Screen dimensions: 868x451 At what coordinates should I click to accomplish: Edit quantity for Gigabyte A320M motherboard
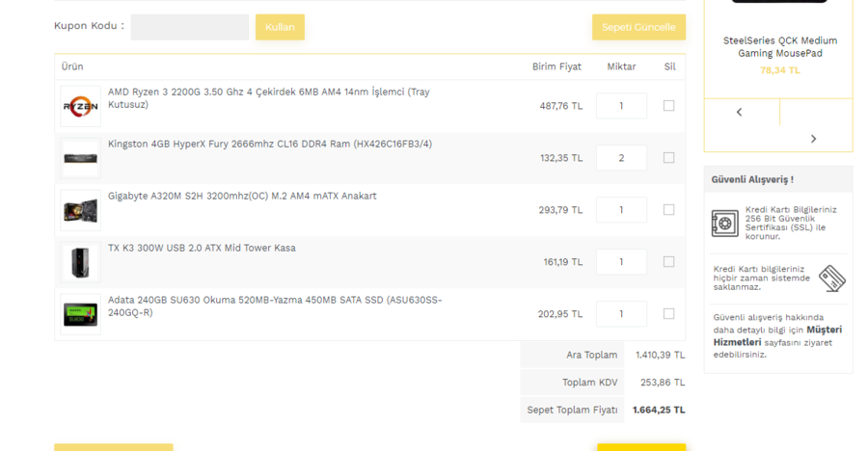(621, 210)
